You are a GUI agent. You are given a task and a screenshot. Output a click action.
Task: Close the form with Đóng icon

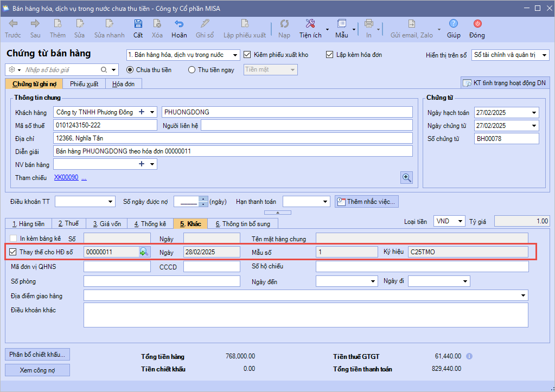coord(477,24)
